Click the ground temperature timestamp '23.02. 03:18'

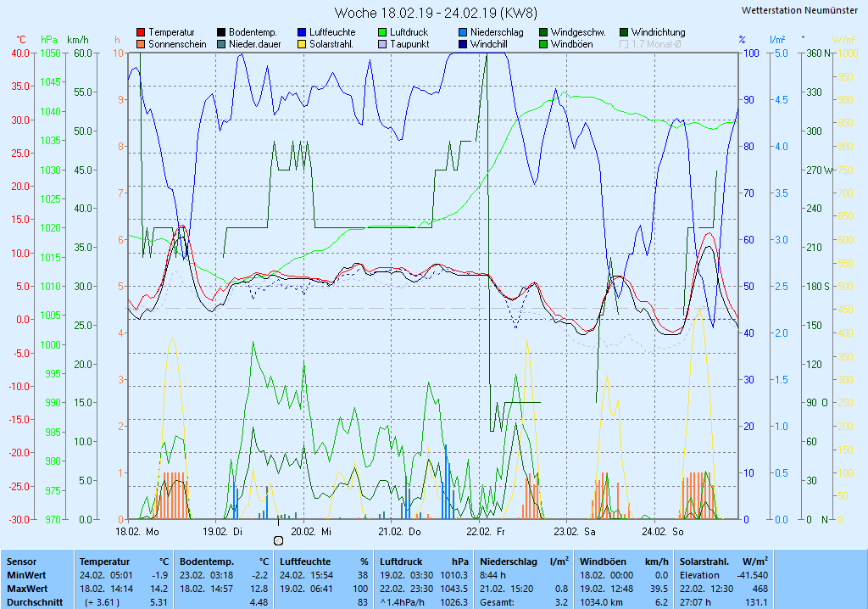click(206, 575)
